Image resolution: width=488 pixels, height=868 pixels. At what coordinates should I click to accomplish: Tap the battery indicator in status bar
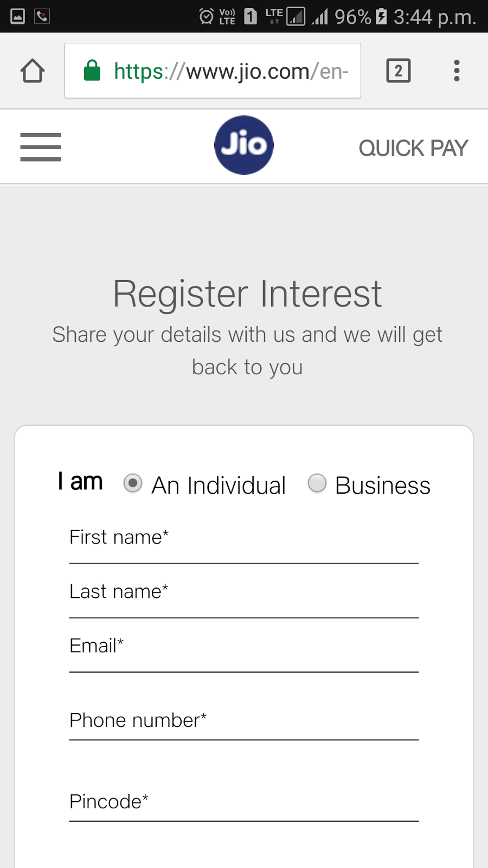[382, 16]
